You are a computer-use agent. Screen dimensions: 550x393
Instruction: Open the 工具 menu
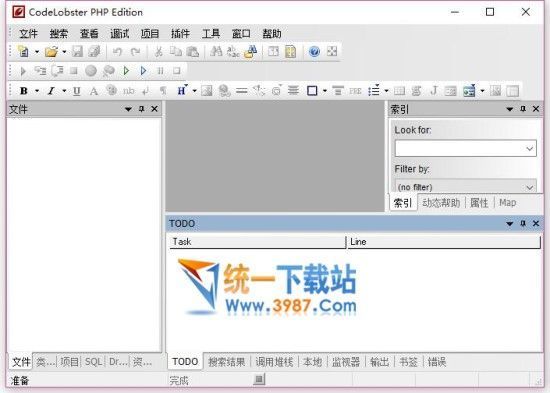pyautogui.click(x=211, y=34)
